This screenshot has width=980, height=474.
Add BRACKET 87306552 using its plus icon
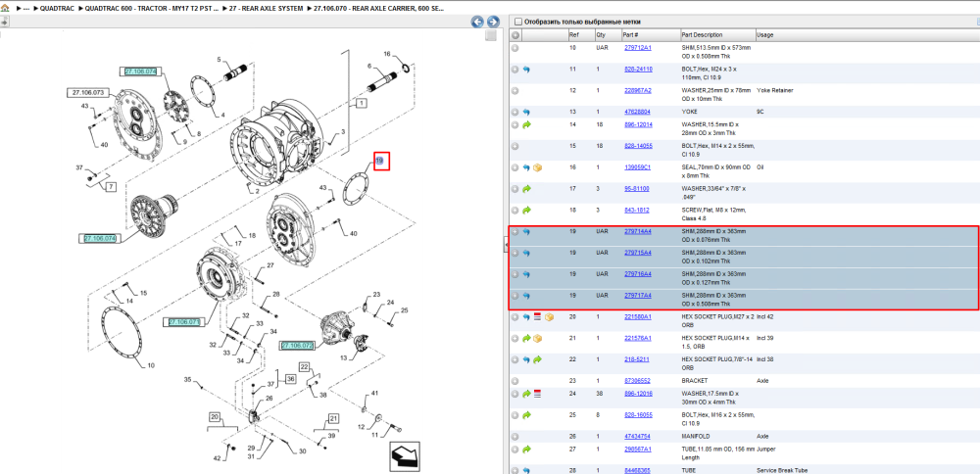[x=515, y=381]
